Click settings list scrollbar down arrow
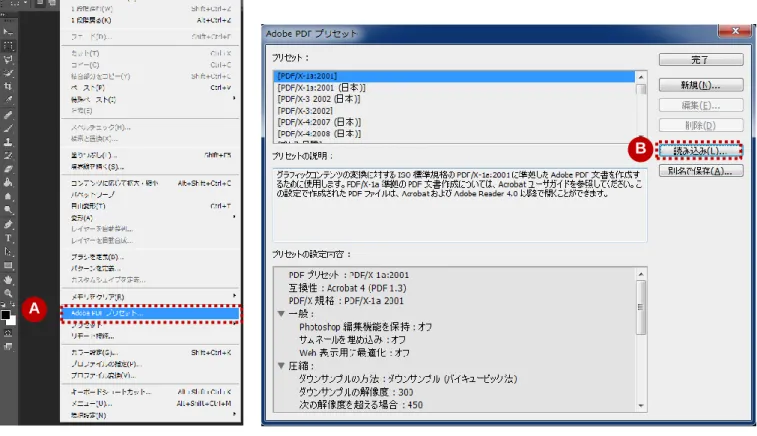The width and height of the screenshot is (757, 436). [x=641, y=406]
